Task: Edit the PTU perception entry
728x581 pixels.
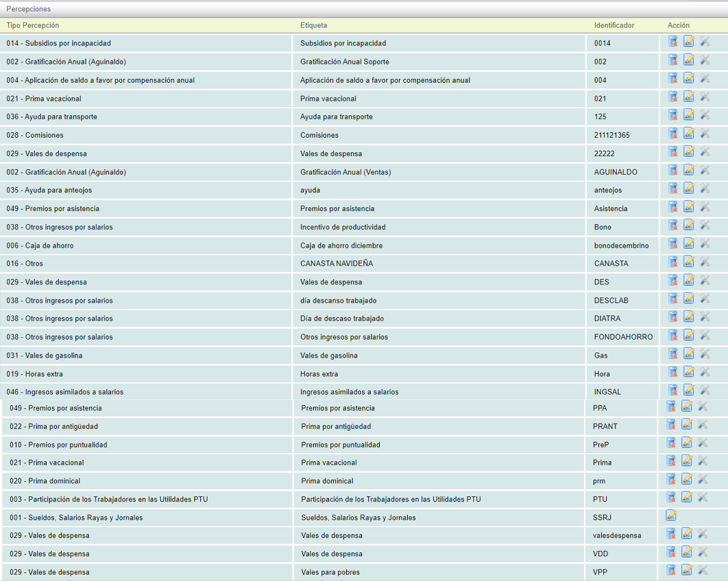Action: [x=687, y=498]
